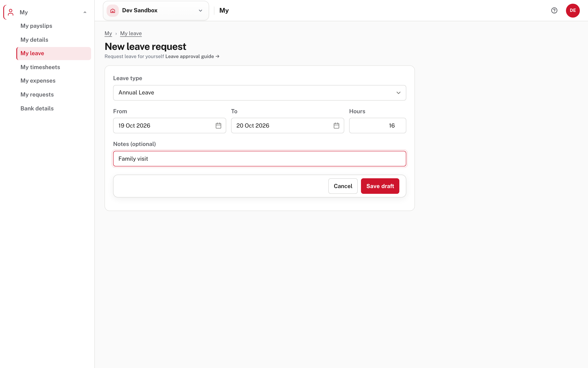This screenshot has height=368, width=588.
Task: Navigate to My expenses
Action: click(x=38, y=81)
